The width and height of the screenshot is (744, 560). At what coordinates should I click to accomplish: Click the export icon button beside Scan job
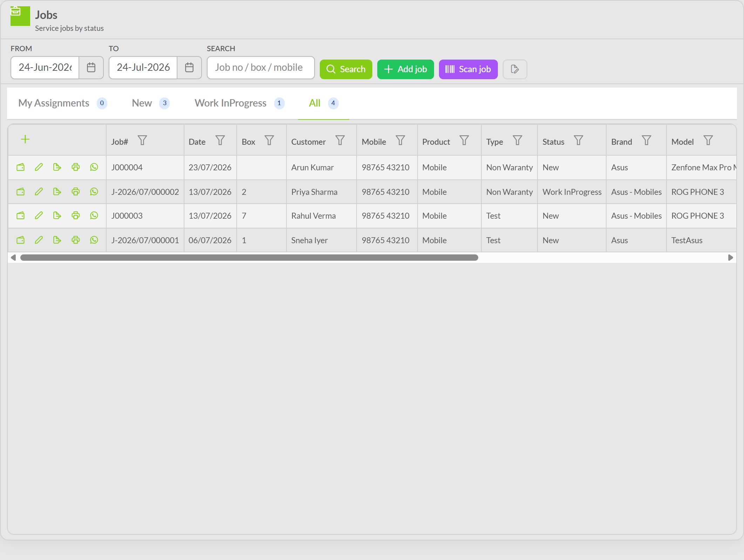pos(515,69)
